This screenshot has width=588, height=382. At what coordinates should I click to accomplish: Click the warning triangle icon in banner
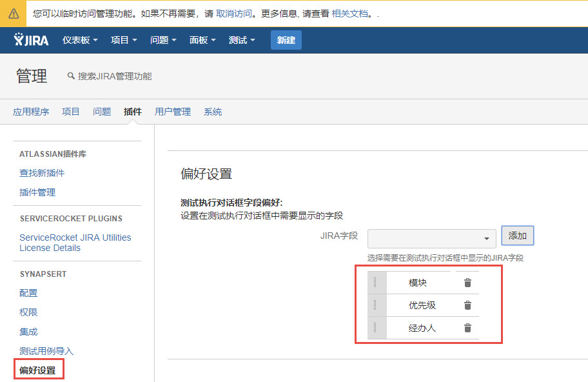click(14, 14)
